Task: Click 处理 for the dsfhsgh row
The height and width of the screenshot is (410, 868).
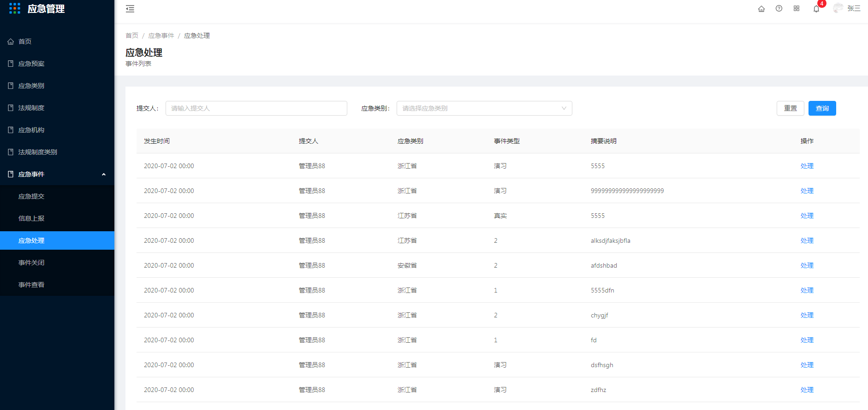Action: pos(807,365)
